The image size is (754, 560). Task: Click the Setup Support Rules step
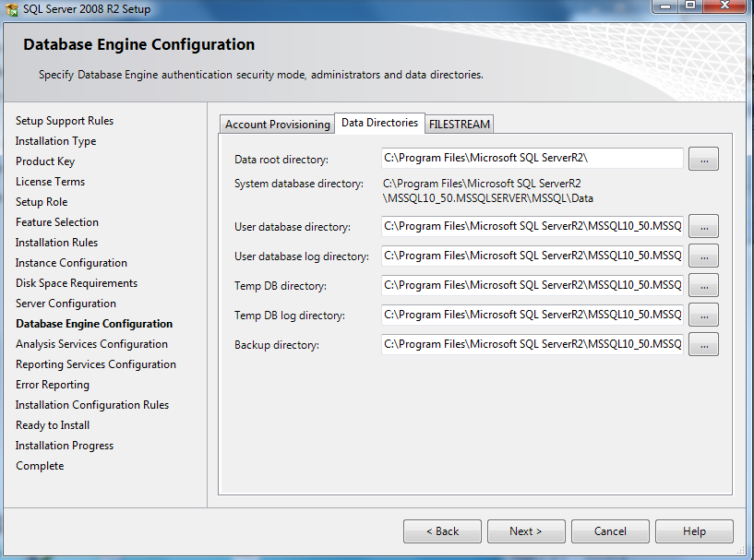coord(65,121)
